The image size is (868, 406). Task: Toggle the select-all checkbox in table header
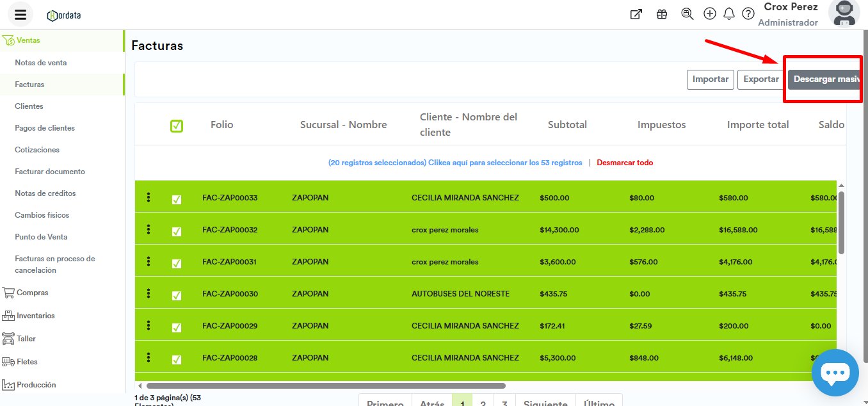coord(177,126)
